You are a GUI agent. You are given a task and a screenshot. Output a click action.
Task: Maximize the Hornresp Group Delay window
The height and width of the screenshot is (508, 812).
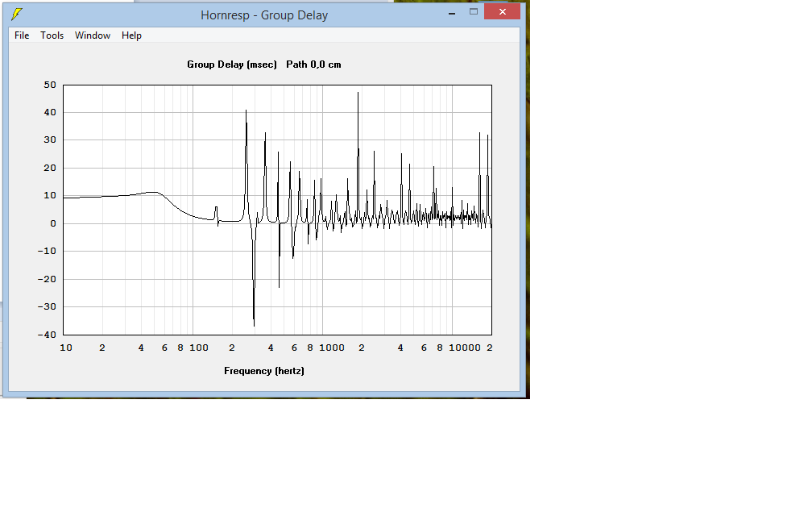474,12
